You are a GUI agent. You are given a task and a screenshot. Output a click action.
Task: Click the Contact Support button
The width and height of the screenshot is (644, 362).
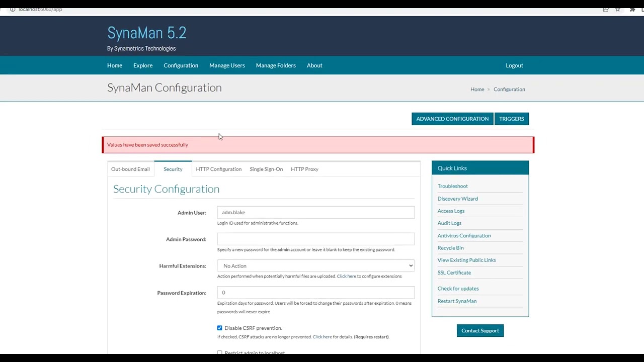coord(480,330)
